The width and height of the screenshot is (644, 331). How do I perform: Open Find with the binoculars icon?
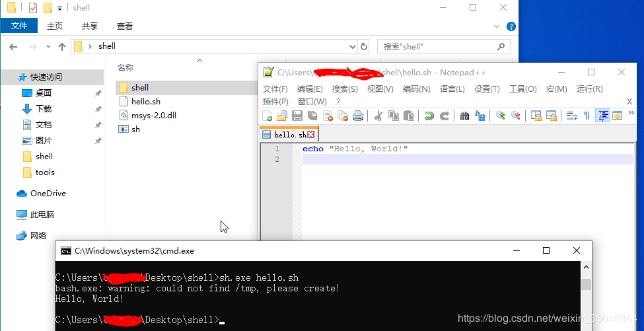pyautogui.click(x=464, y=116)
